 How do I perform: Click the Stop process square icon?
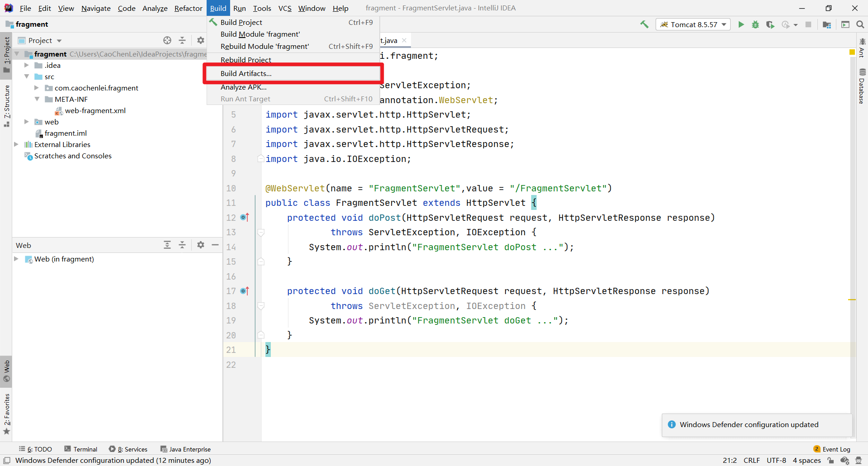(808, 24)
